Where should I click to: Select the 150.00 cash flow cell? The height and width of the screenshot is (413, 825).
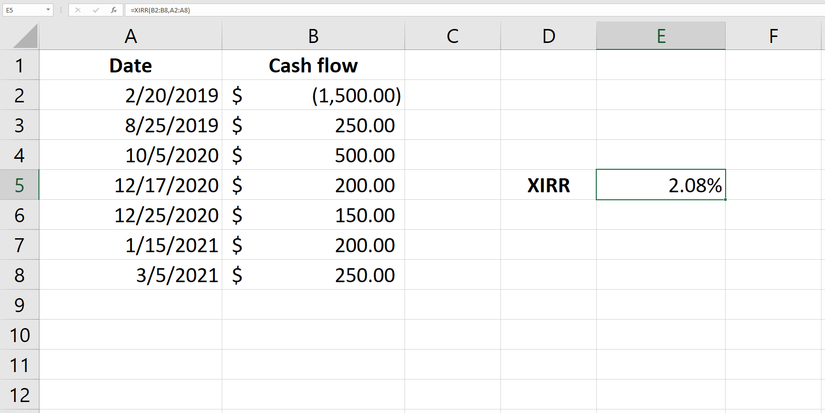pyautogui.click(x=313, y=215)
